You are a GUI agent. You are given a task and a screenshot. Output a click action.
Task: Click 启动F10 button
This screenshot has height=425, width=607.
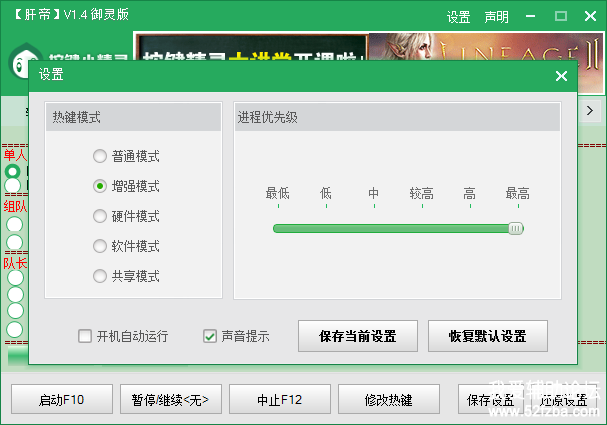pyautogui.click(x=62, y=399)
